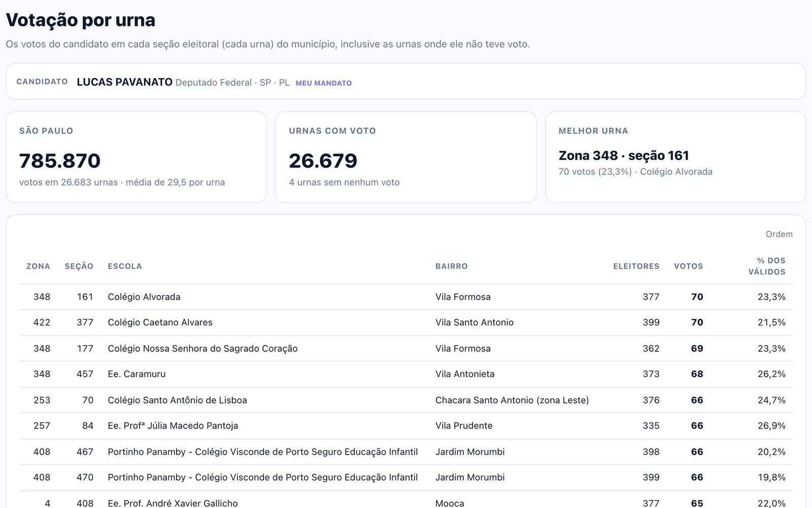
Task: Sort by % DOS VÁLIDOS column header
Action: 767,266
